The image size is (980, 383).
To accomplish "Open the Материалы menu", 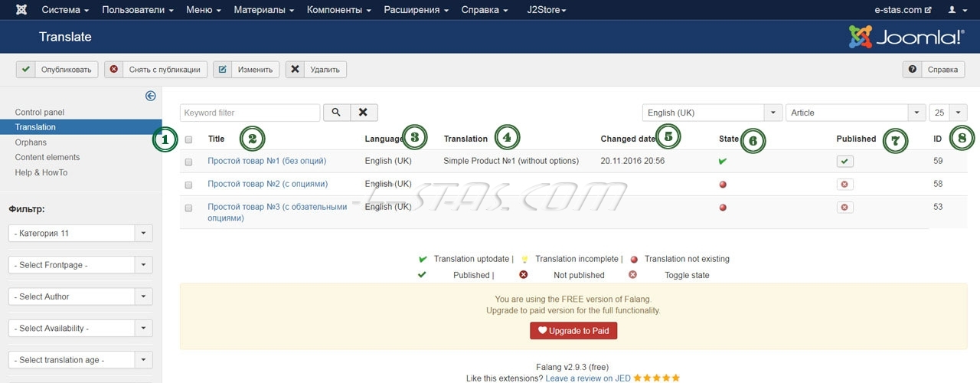I will 264,10.
